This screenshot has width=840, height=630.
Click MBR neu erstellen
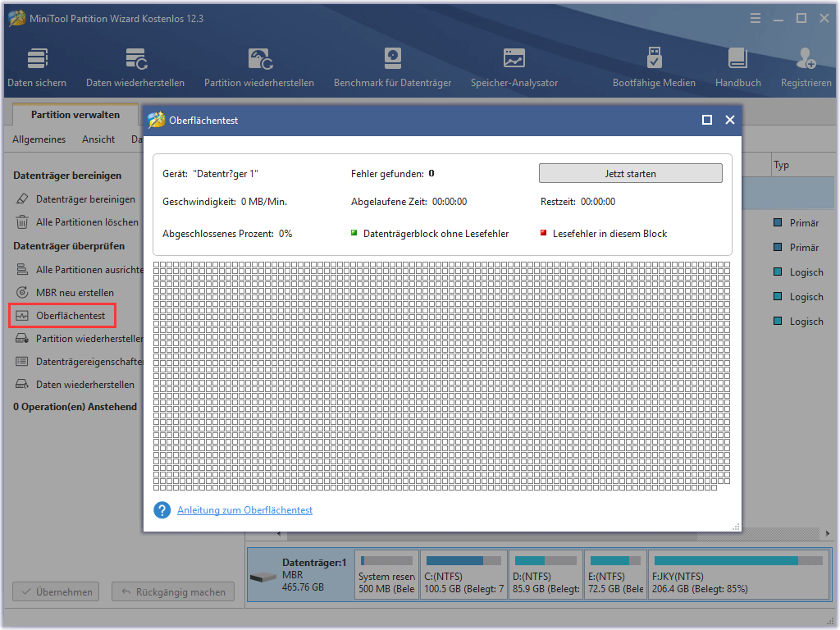click(65, 293)
